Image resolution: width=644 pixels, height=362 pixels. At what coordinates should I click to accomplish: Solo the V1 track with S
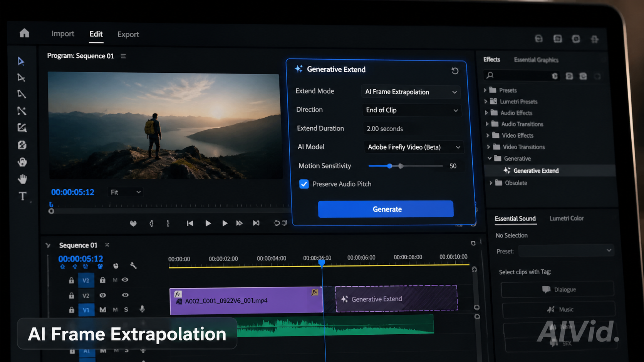(126, 309)
